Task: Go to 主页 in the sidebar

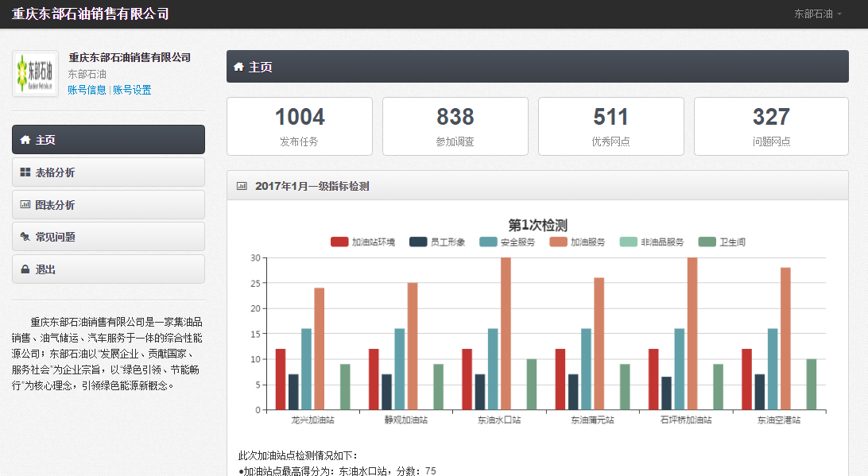Action: point(108,140)
